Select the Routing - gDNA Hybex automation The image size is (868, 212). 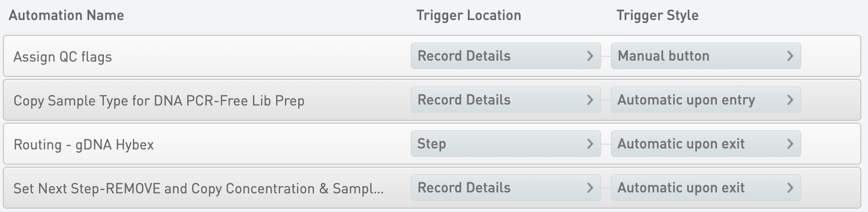click(84, 145)
